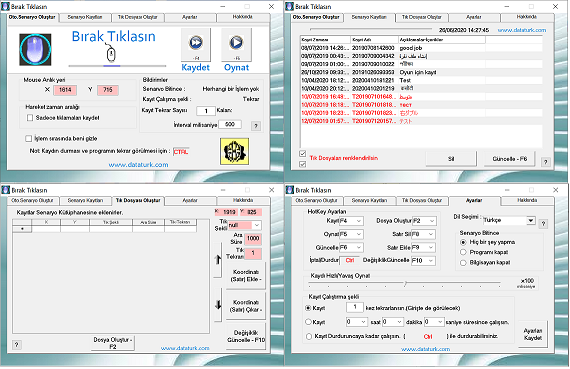
Task: Click the up arrow move-row button
Action: coord(218,260)
